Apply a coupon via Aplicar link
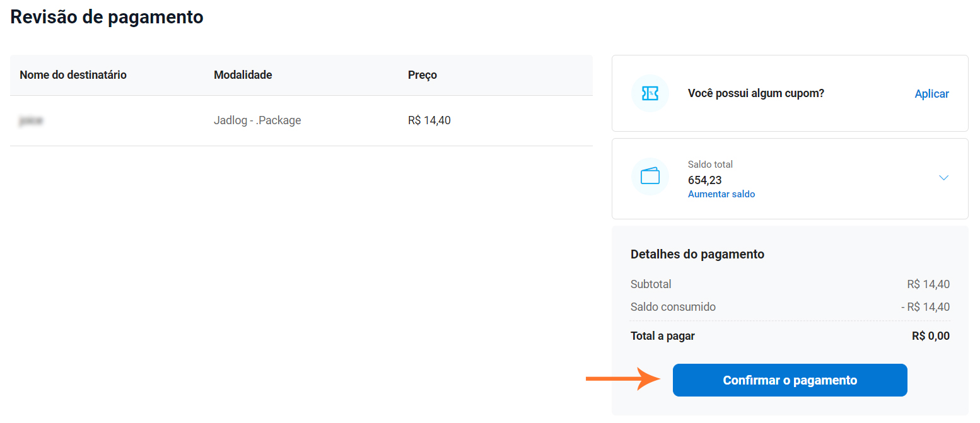The image size is (980, 423). [x=931, y=94]
